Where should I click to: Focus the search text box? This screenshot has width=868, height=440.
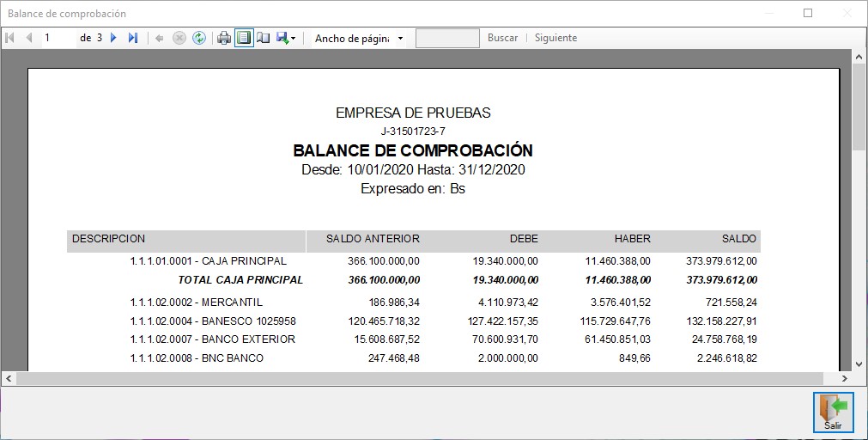[447, 38]
